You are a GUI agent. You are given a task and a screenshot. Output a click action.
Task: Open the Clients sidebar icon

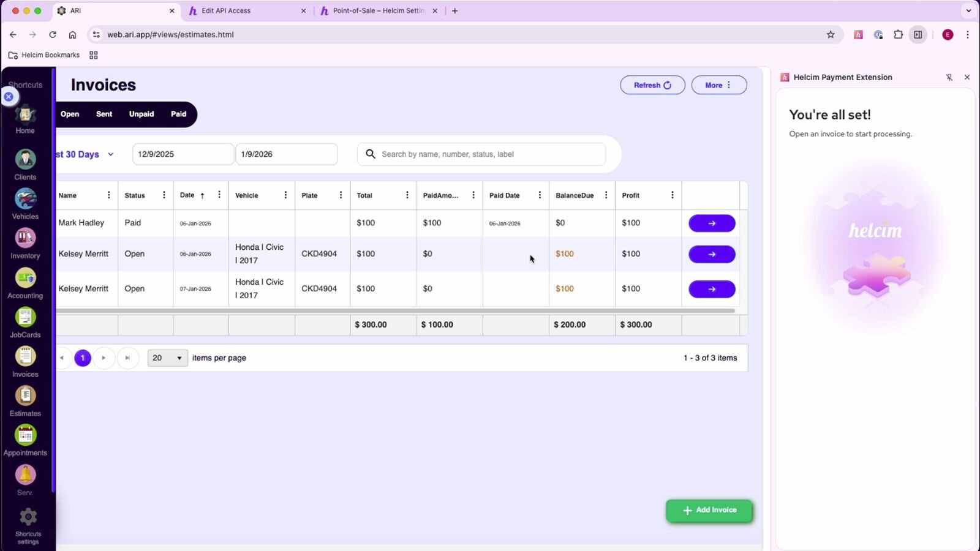coord(25,160)
